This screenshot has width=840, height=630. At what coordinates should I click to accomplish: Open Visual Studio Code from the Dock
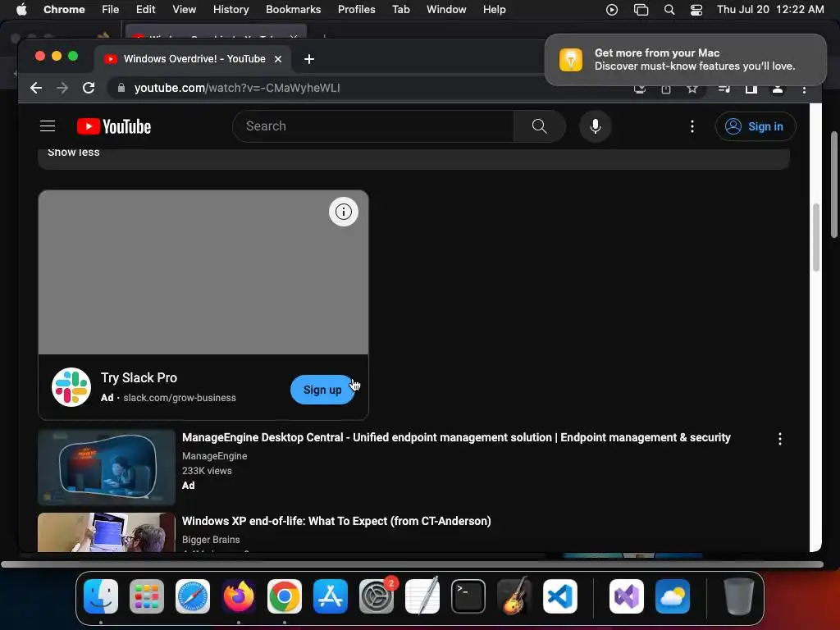559,596
